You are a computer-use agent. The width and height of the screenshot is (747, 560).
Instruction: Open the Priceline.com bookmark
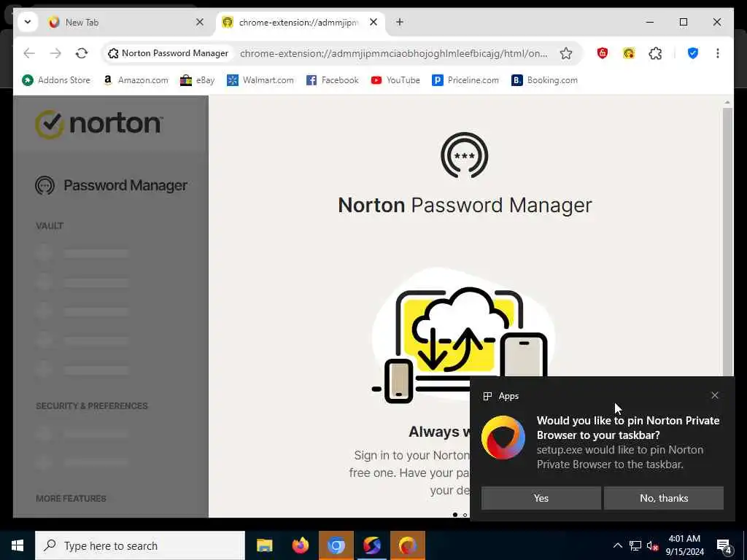[465, 80]
